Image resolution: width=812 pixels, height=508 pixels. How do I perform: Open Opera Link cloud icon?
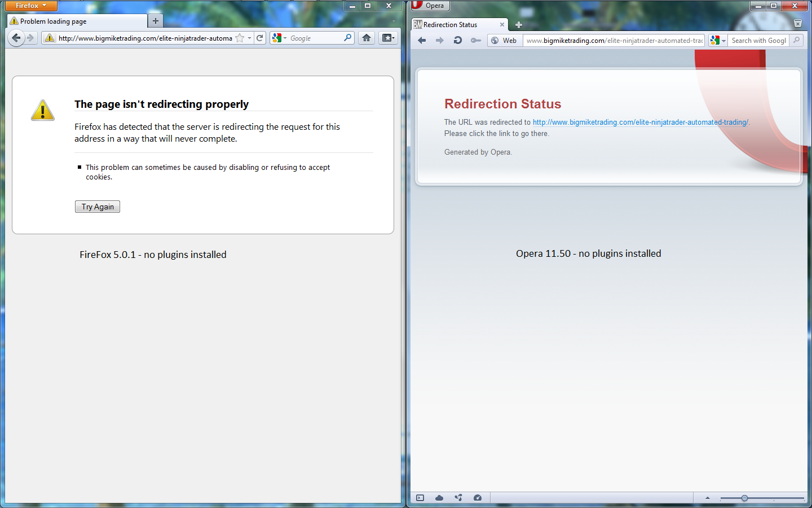(x=439, y=498)
